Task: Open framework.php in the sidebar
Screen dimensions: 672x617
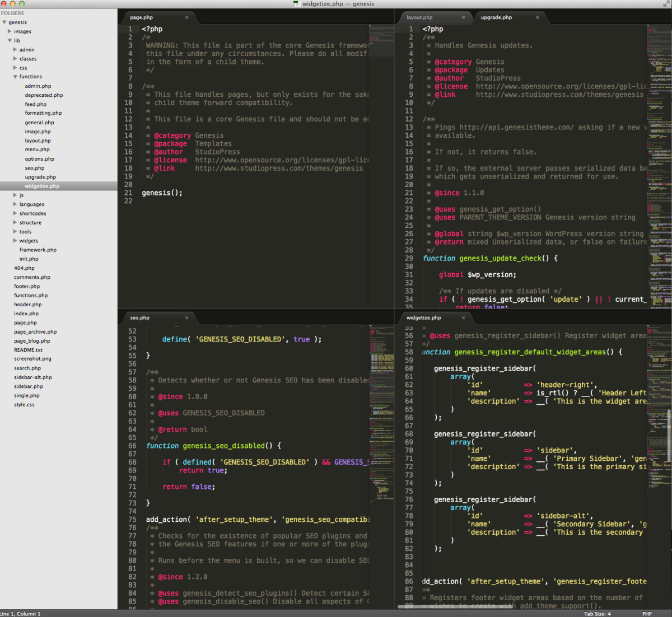Action: click(x=38, y=250)
